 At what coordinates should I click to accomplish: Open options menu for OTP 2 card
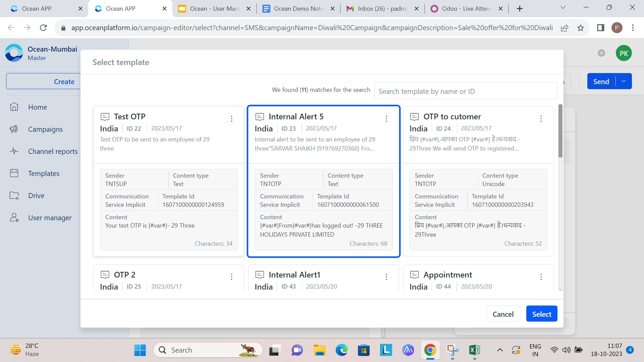point(231,277)
